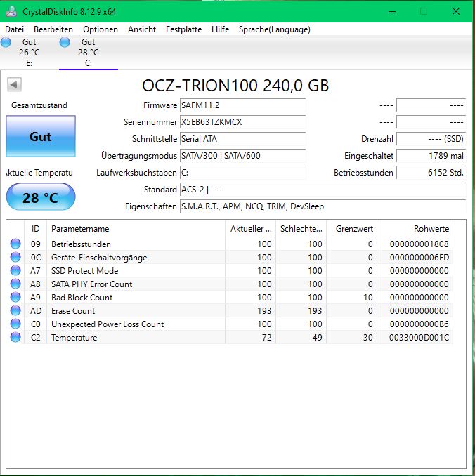Viewport: 475px width, 476px height.
Task: Click the 28 °C temperature button
Action: 41,197
